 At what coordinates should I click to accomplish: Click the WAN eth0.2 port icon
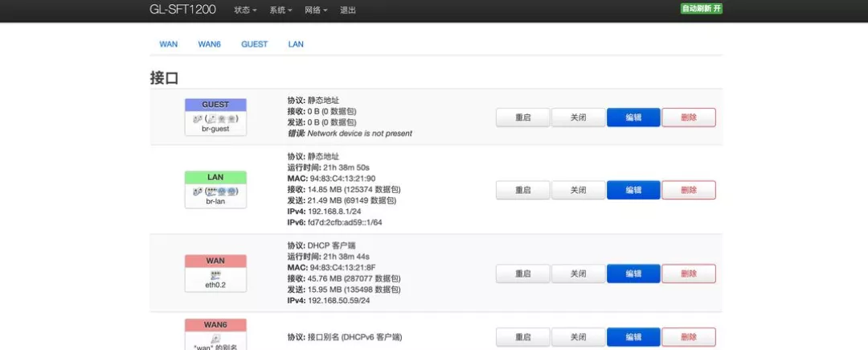coord(215,274)
